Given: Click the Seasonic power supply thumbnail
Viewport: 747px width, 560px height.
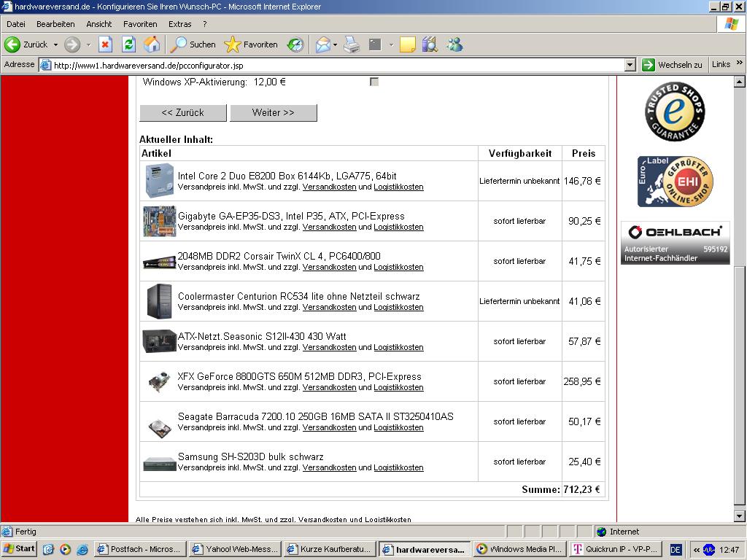Looking at the screenshot, I should [160, 341].
